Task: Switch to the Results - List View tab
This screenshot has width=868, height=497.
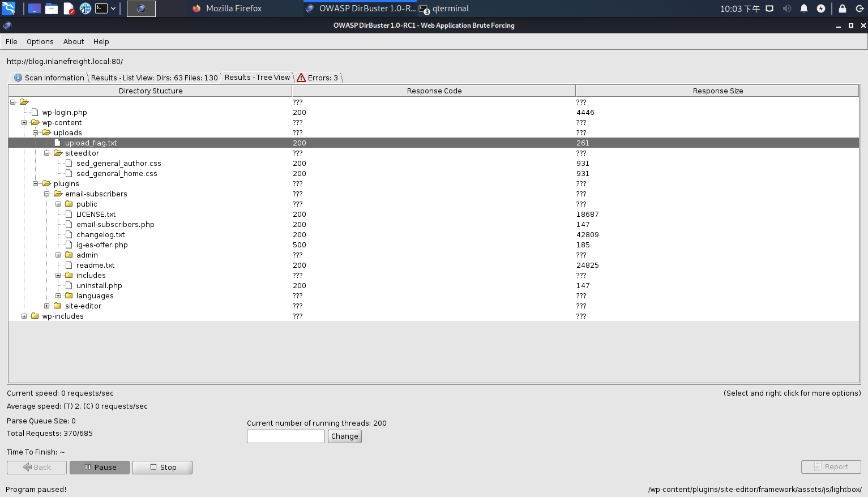Action: (x=154, y=78)
